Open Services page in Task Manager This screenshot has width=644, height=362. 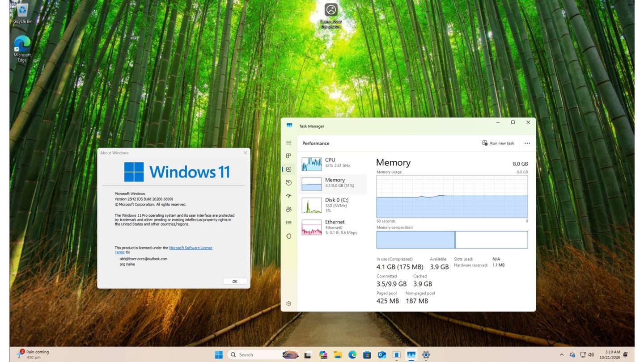point(288,236)
